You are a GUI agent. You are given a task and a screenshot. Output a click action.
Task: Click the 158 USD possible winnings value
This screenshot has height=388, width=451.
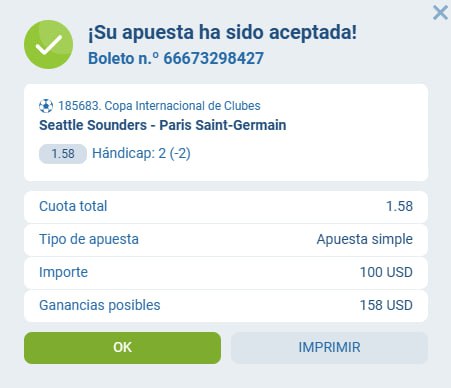coord(386,305)
